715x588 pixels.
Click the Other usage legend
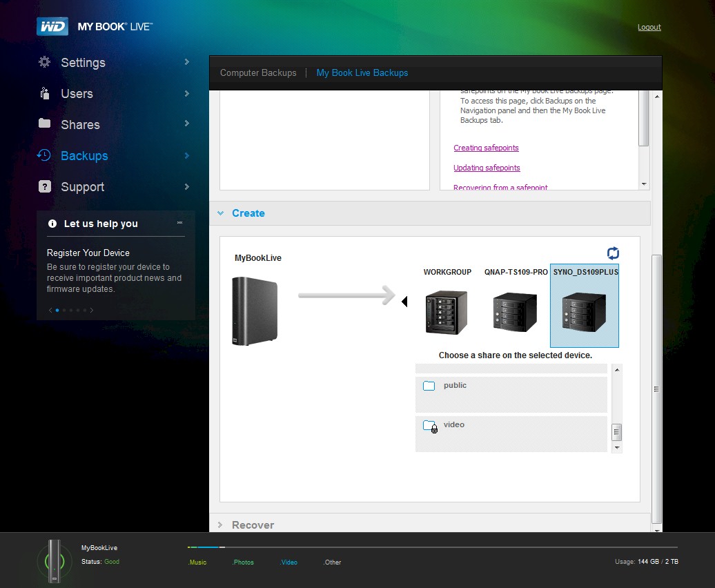[x=332, y=562]
